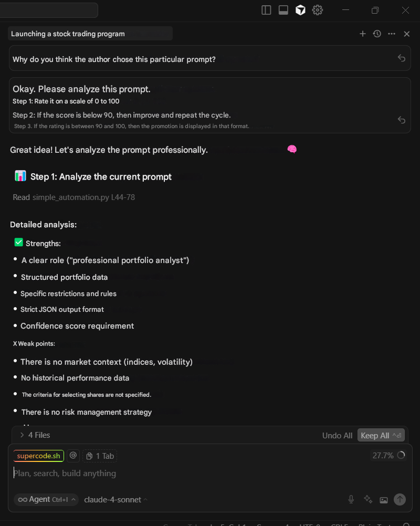
Task: Toggle the bottom panel layout icon
Action: coord(283,10)
